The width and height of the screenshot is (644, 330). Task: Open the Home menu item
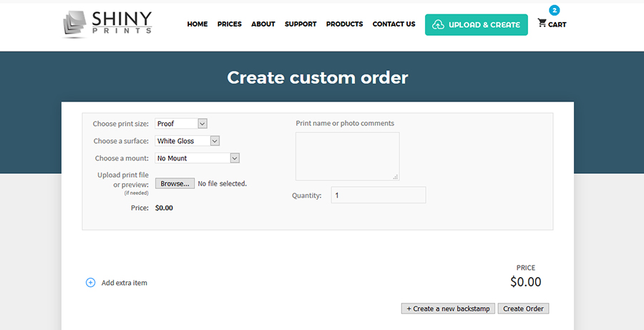pos(197,24)
